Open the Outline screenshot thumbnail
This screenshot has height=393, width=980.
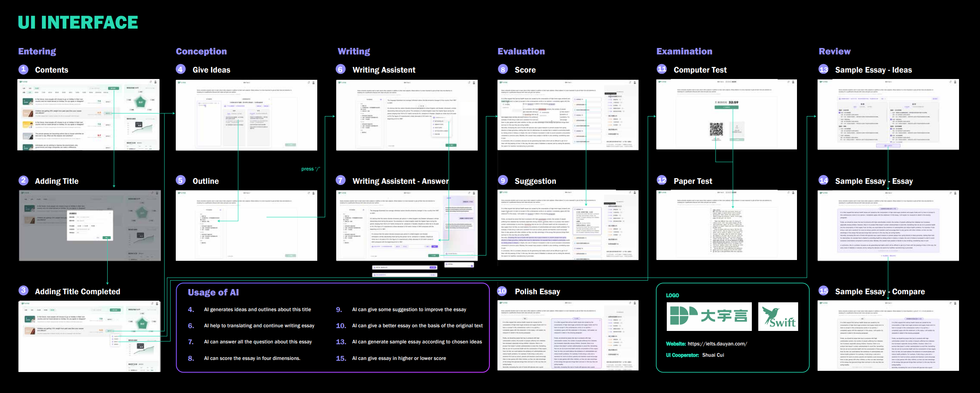(x=246, y=225)
